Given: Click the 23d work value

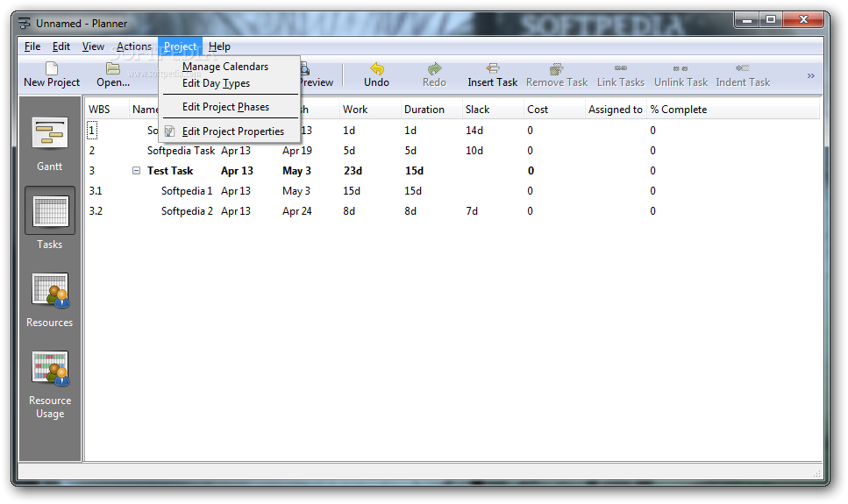Looking at the screenshot, I should click(353, 170).
